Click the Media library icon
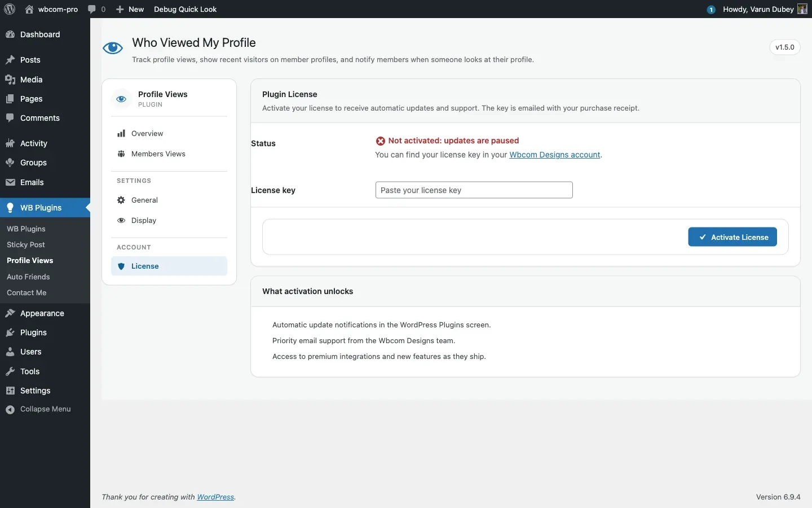Viewport: 812px width, 508px height. point(10,80)
